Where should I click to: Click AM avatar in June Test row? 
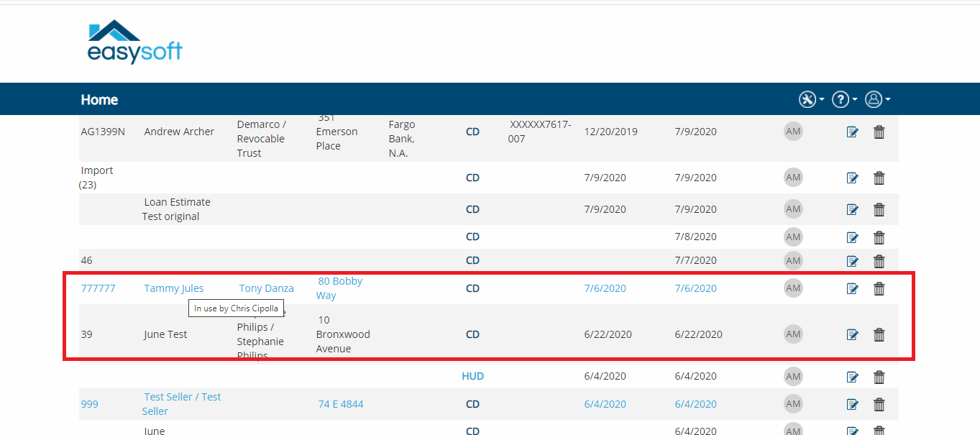[793, 334]
